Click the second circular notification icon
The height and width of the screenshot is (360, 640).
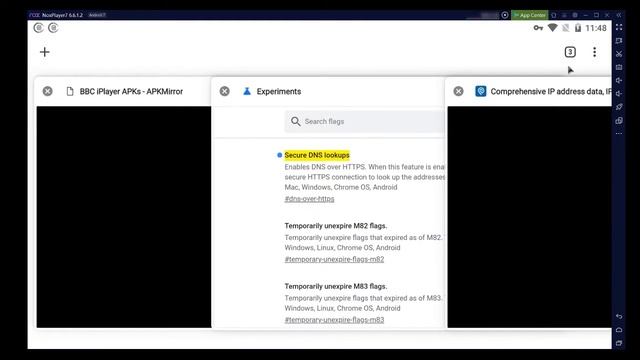(x=53, y=28)
